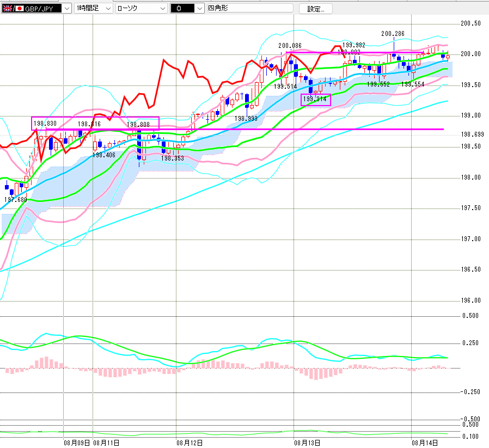This screenshot has height=448, width=489.
Task: Click the 200.50 price axis label
Action: pyautogui.click(x=471, y=23)
